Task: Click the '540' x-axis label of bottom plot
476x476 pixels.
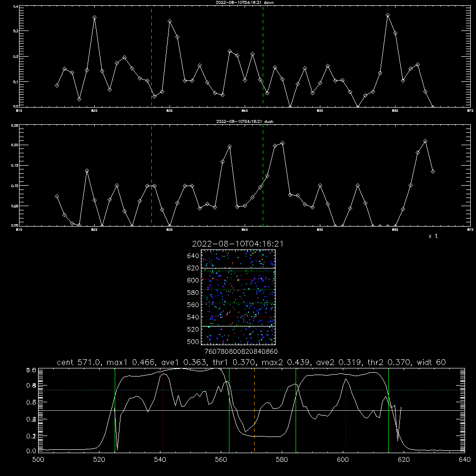Action: [160, 460]
